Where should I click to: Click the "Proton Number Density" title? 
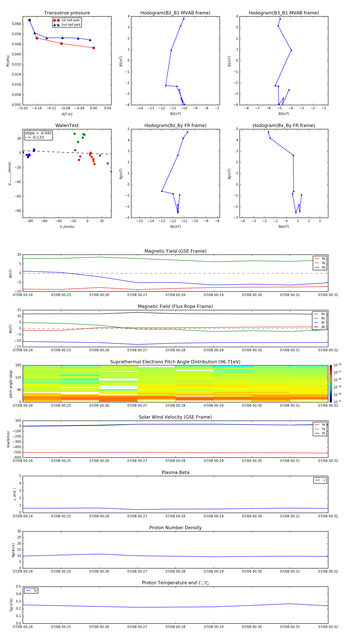point(175,528)
